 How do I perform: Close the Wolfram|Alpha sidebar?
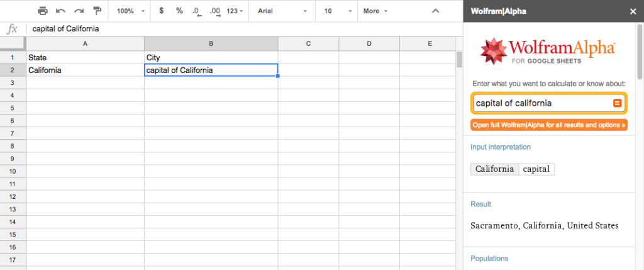633,11
